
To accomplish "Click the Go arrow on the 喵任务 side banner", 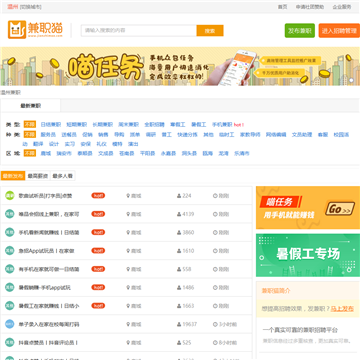I will (339, 209).
